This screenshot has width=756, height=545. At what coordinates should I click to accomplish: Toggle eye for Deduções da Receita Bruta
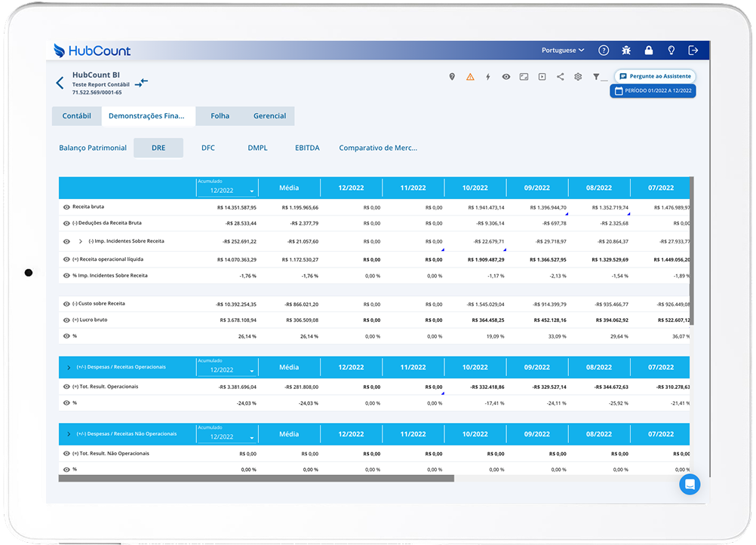(x=66, y=224)
